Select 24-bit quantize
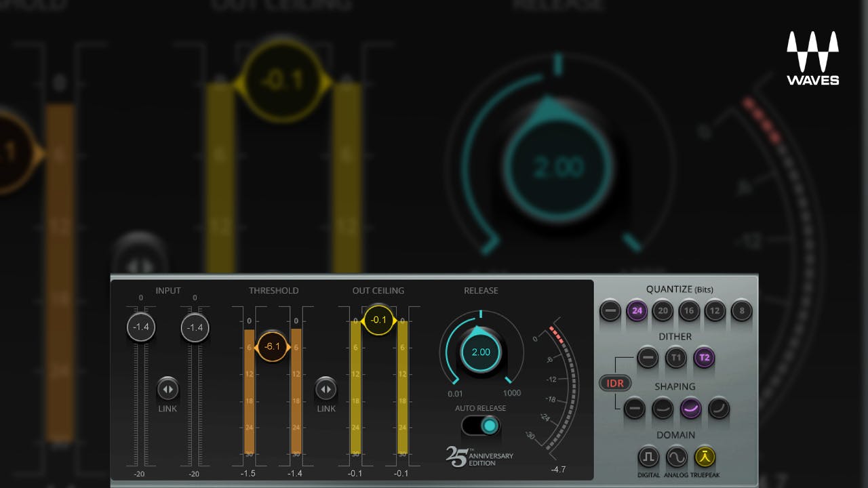The height and width of the screenshot is (488, 868). click(x=637, y=311)
